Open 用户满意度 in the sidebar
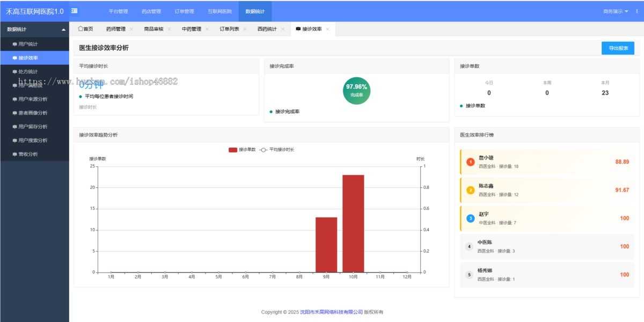 click(34, 85)
